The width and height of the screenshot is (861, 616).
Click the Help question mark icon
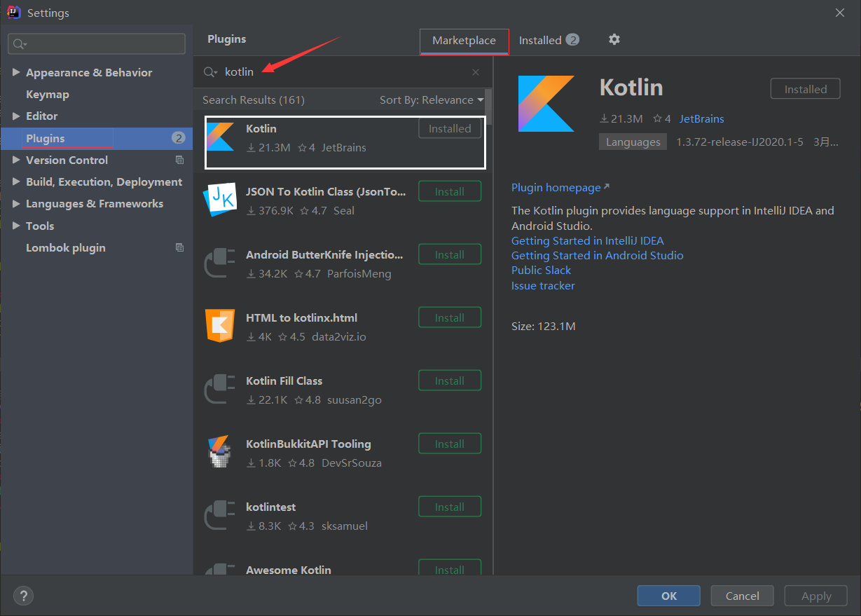click(23, 596)
